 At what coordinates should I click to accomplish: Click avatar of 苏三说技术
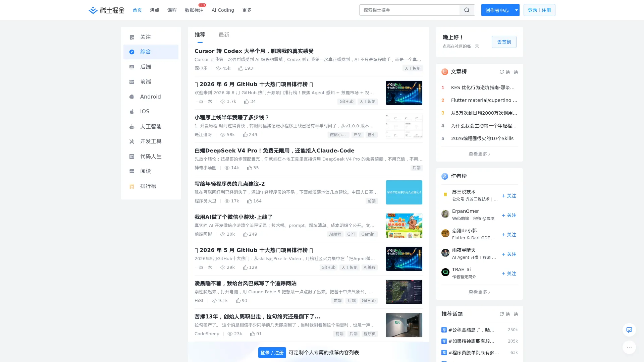pos(445,194)
